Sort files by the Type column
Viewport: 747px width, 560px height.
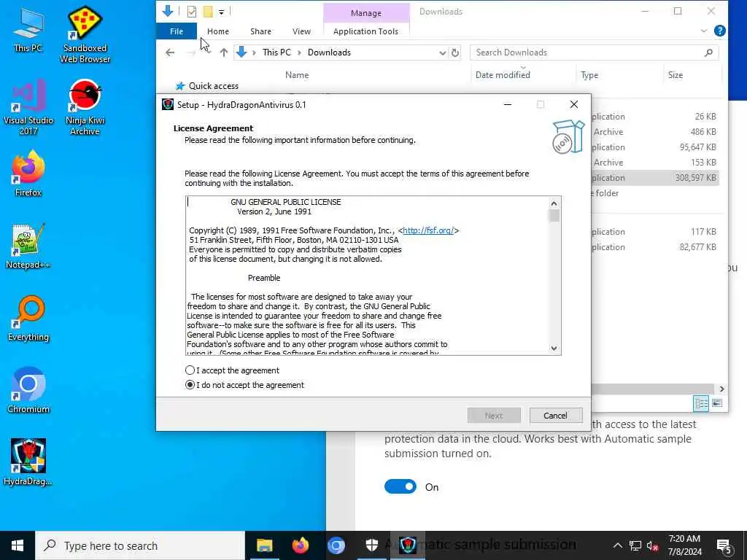pyautogui.click(x=589, y=75)
